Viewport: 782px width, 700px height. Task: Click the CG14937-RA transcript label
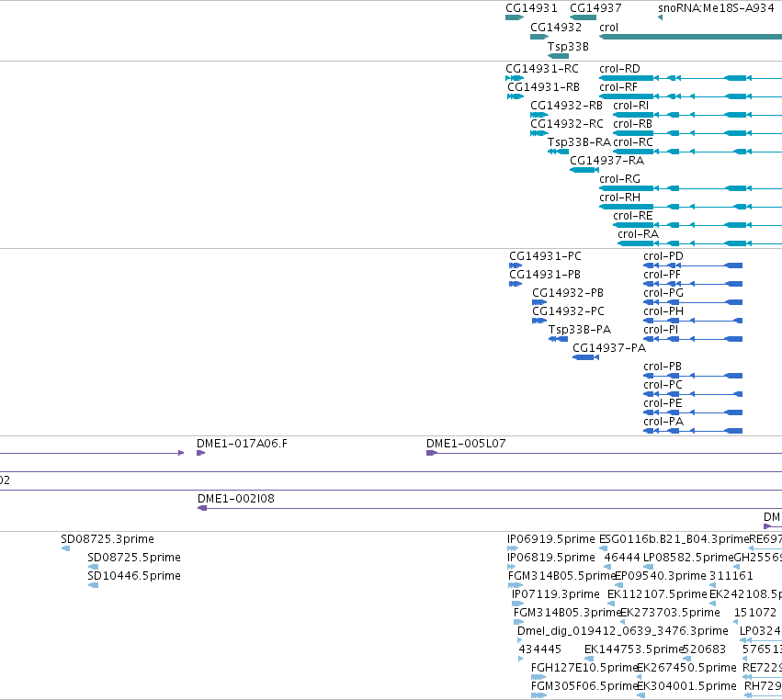point(607,161)
